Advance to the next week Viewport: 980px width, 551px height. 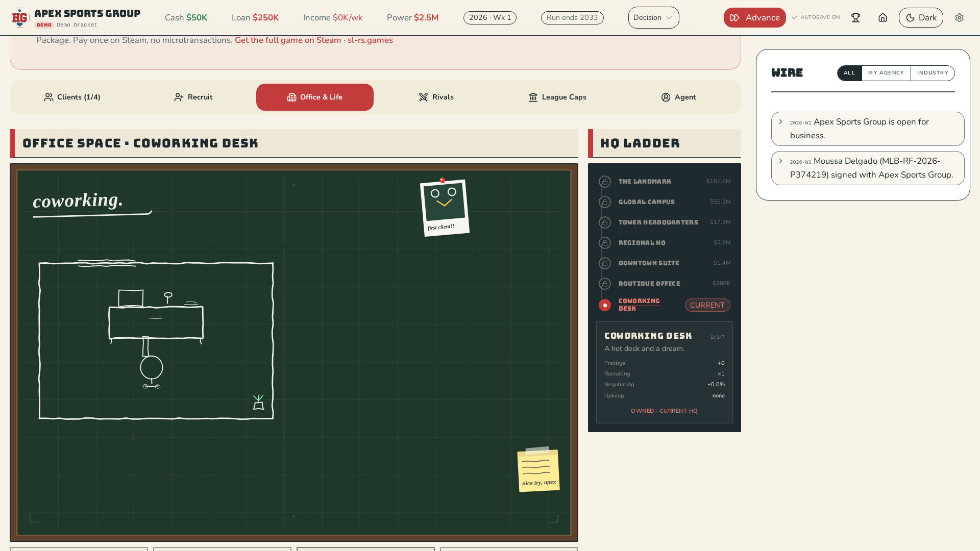[x=754, y=18]
